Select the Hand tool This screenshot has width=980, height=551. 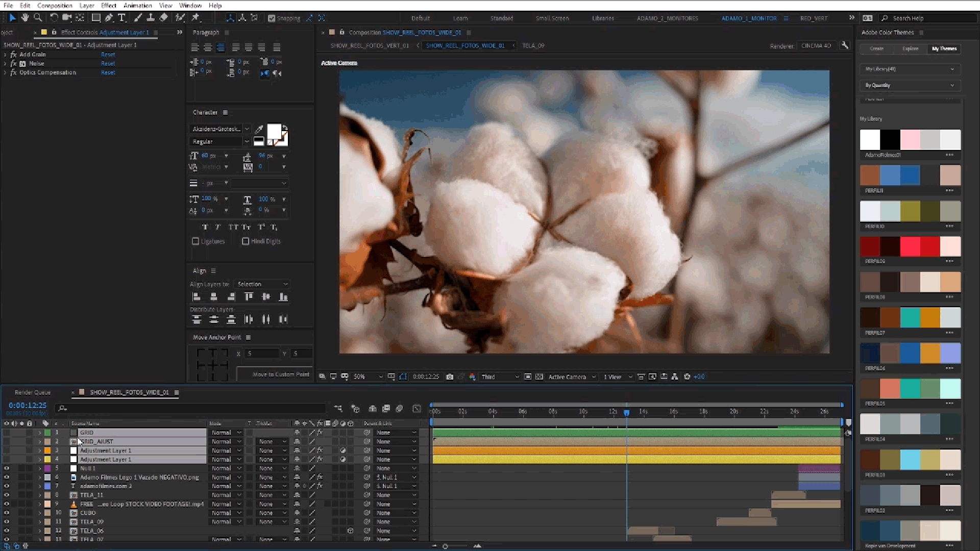pyautogui.click(x=24, y=18)
